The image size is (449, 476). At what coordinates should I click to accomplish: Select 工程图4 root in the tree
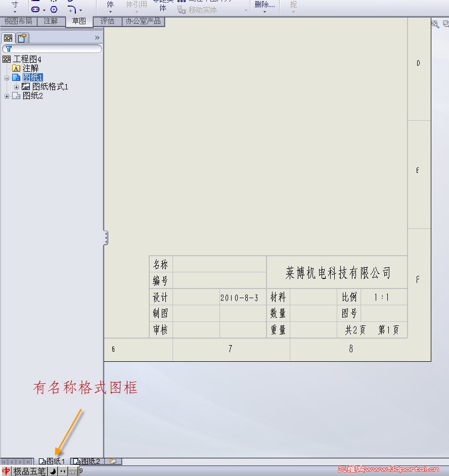(27, 59)
